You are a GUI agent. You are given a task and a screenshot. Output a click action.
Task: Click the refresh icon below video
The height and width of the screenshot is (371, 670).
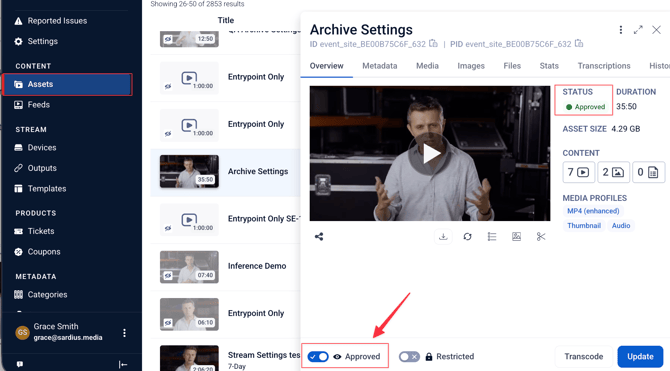(x=467, y=236)
